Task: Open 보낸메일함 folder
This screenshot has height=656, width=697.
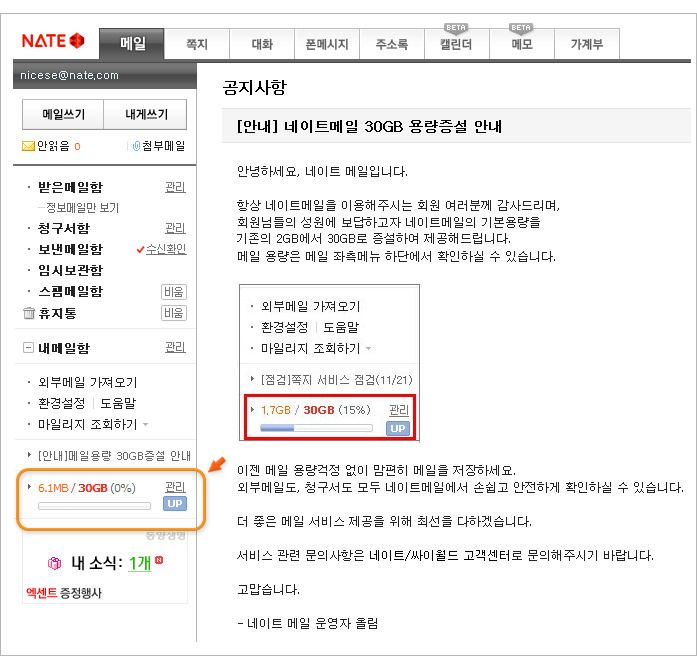Action: pyautogui.click(x=70, y=249)
